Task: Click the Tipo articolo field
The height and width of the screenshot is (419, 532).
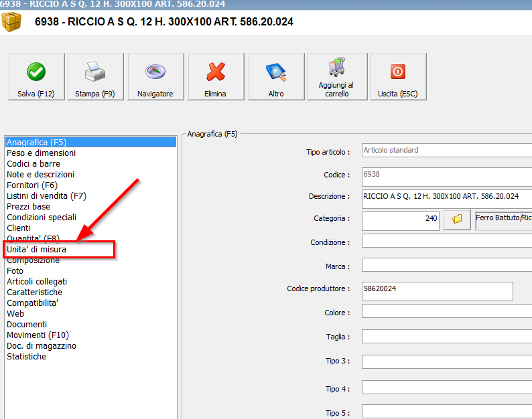Action: point(447,150)
